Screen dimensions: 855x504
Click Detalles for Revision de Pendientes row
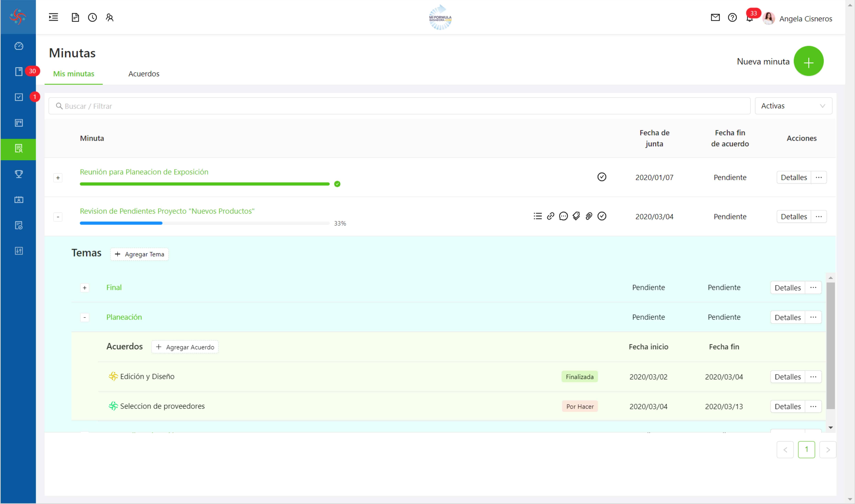point(794,216)
